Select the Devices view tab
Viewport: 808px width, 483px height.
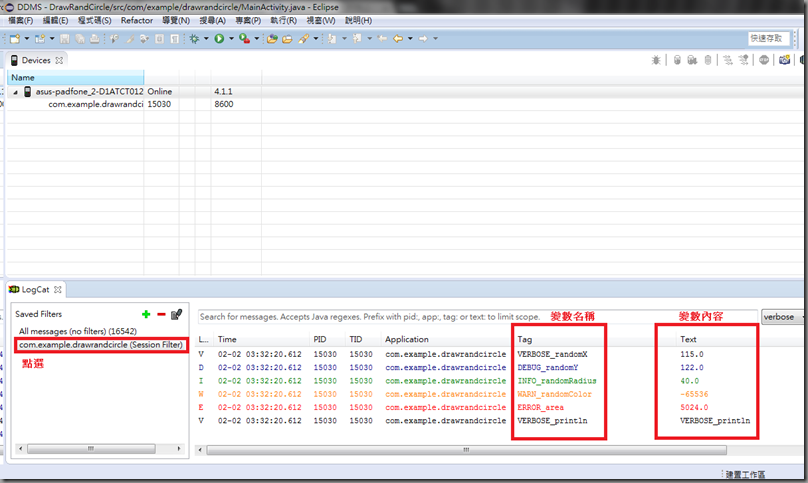pos(36,60)
